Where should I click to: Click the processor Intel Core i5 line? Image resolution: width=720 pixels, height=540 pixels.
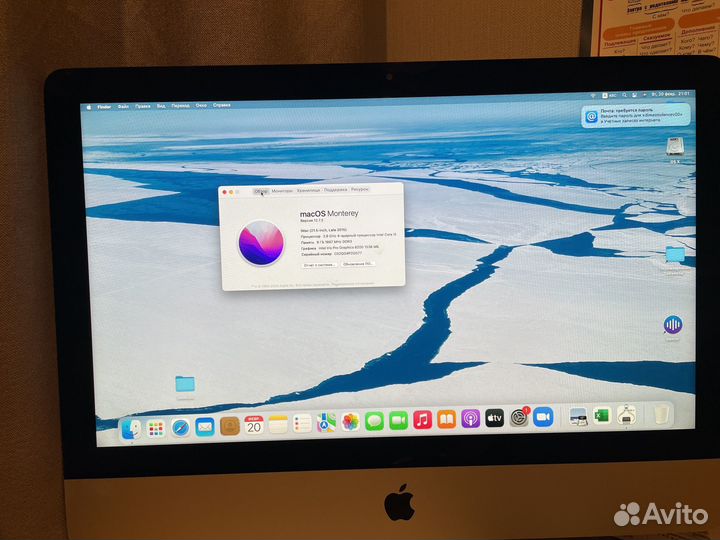pyautogui.click(x=348, y=235)
